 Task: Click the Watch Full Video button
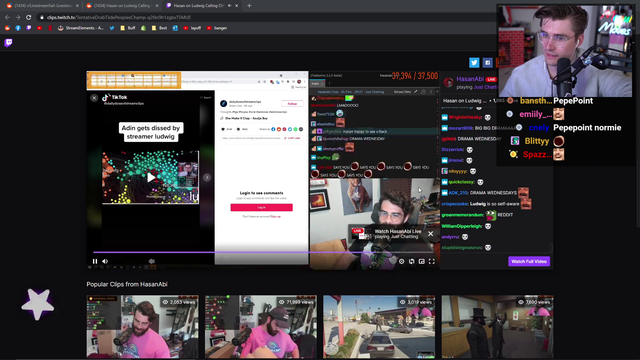coord(529,261)
